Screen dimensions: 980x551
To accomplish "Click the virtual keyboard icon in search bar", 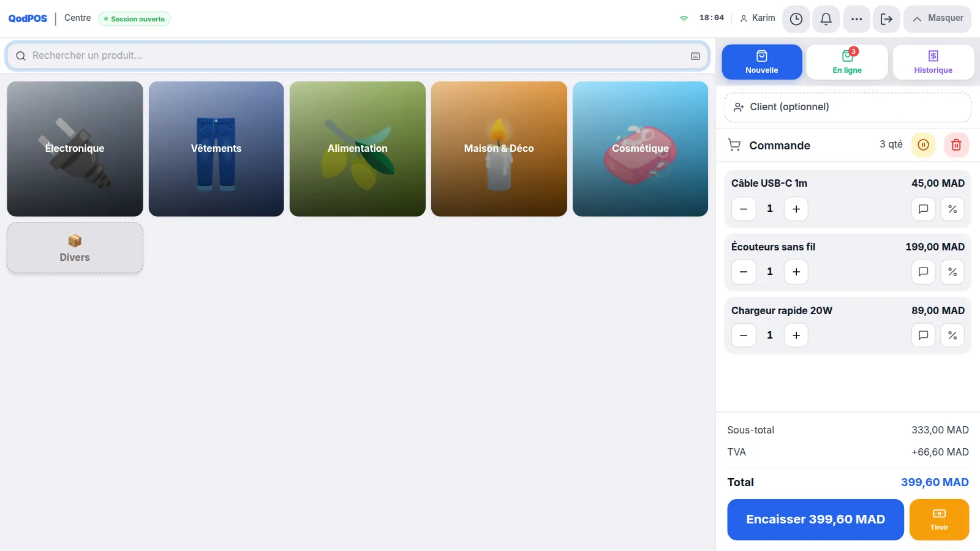I will coord(695,56).
